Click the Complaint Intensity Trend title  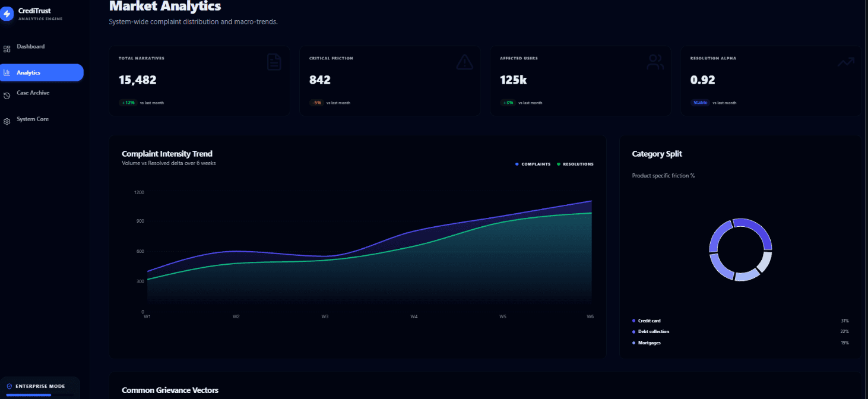(167, 154)
